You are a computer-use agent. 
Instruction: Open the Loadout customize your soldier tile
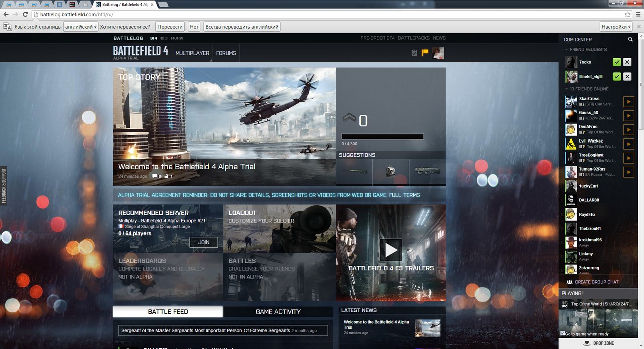(x=279, y=229)
